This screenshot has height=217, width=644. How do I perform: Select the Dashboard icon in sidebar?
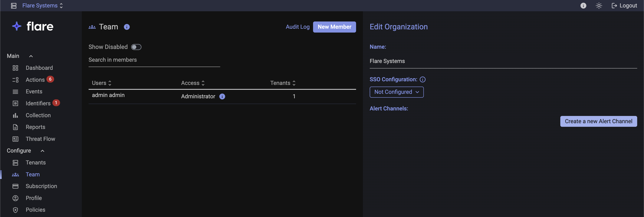15,68
